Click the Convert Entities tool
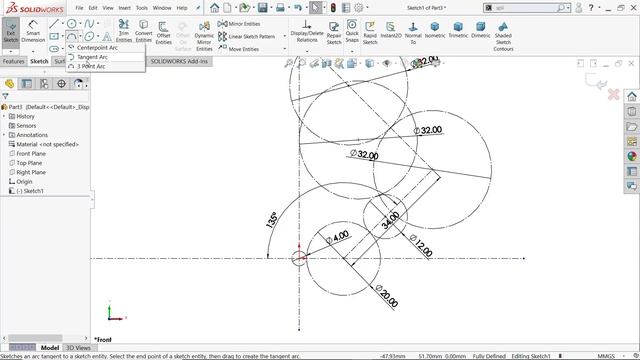The height and width of the screenshot is (360, 640). tap(144, 31)
